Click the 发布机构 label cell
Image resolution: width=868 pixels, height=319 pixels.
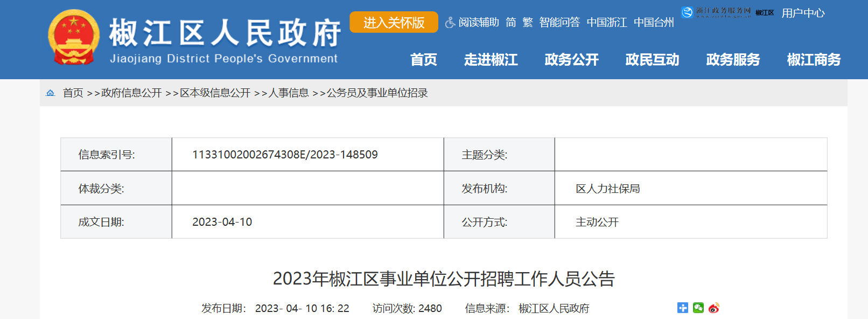[499, 188]
